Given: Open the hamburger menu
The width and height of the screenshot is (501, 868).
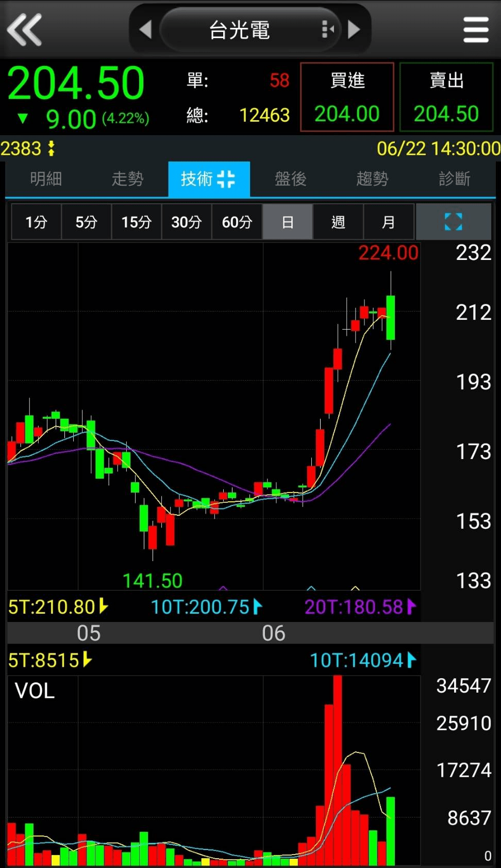Looking at the screenshot, I should point(475,30).
